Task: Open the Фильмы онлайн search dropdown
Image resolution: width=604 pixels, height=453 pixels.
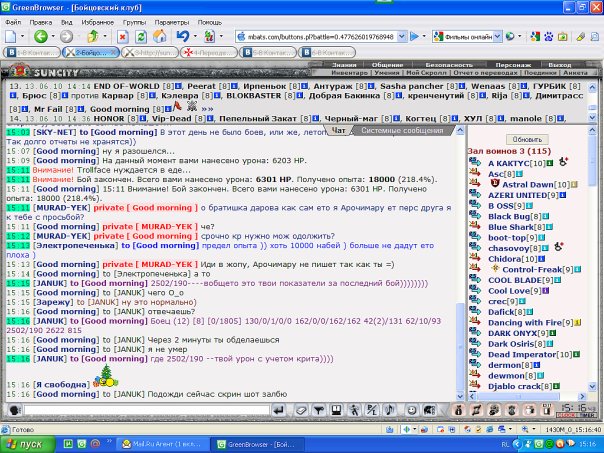Action: pos(498,37)
